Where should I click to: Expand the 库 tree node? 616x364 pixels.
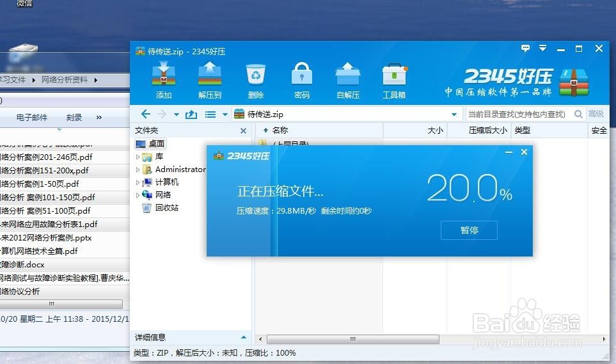(138, 157)
